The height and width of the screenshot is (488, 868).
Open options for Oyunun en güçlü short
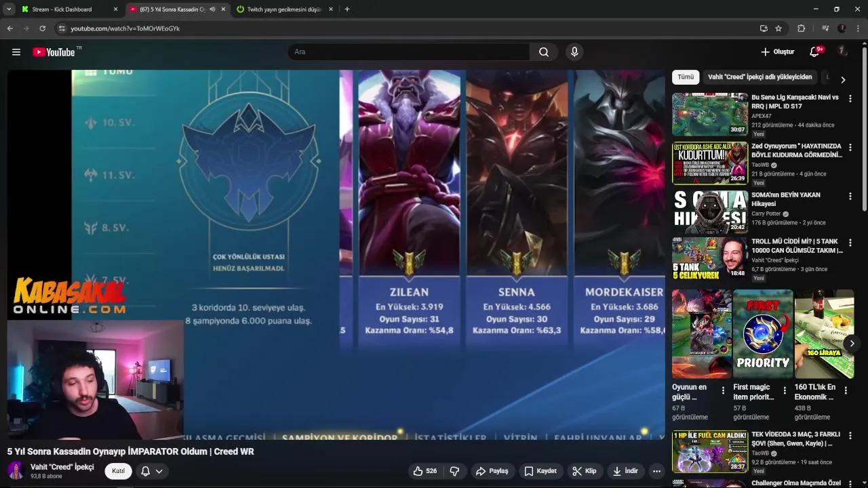(x=723, y=390)
